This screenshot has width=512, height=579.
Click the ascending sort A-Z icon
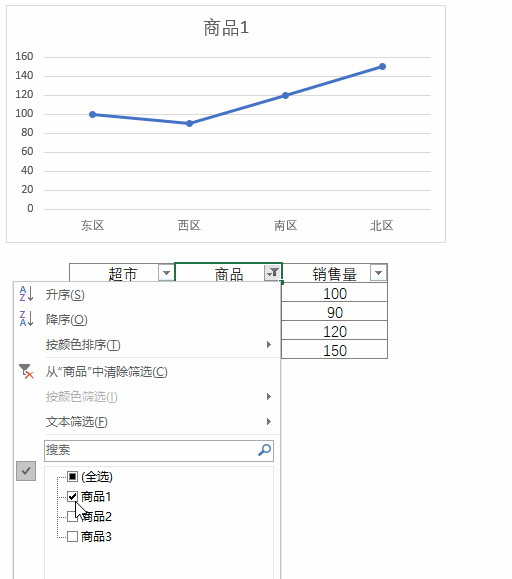(x=26, y=294)
